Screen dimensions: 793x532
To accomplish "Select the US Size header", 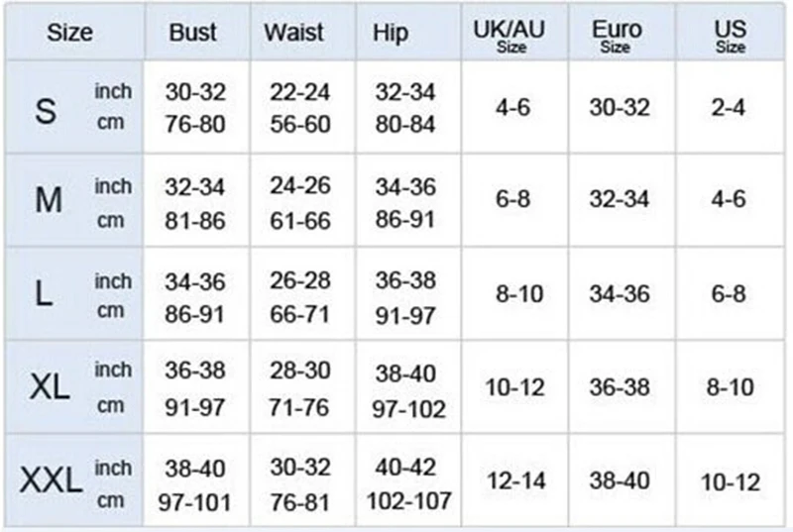I will [731, 37].
